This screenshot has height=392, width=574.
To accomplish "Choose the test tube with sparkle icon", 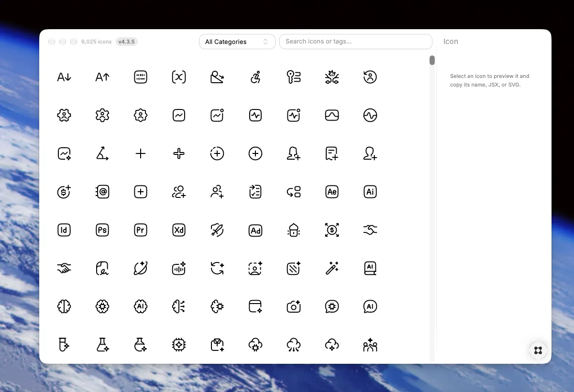I will (64, 345).
